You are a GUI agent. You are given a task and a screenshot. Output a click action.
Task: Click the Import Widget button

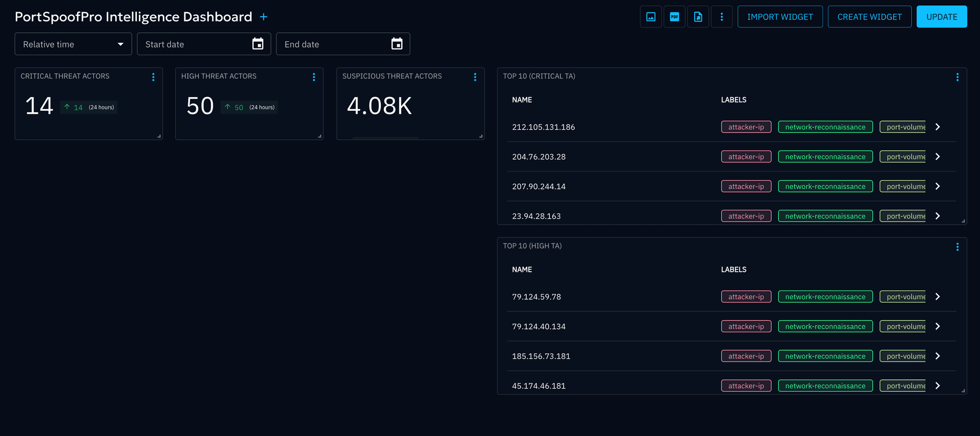click(780, 17)
